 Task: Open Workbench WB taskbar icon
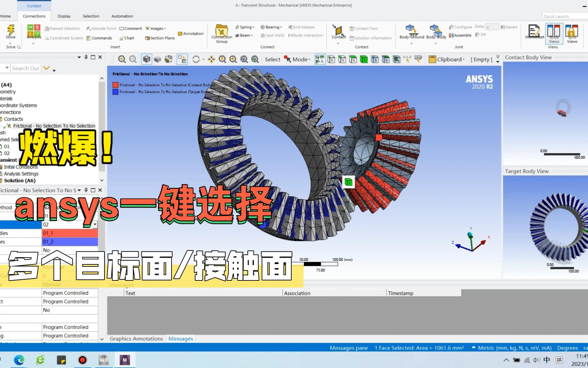(103, 360)
